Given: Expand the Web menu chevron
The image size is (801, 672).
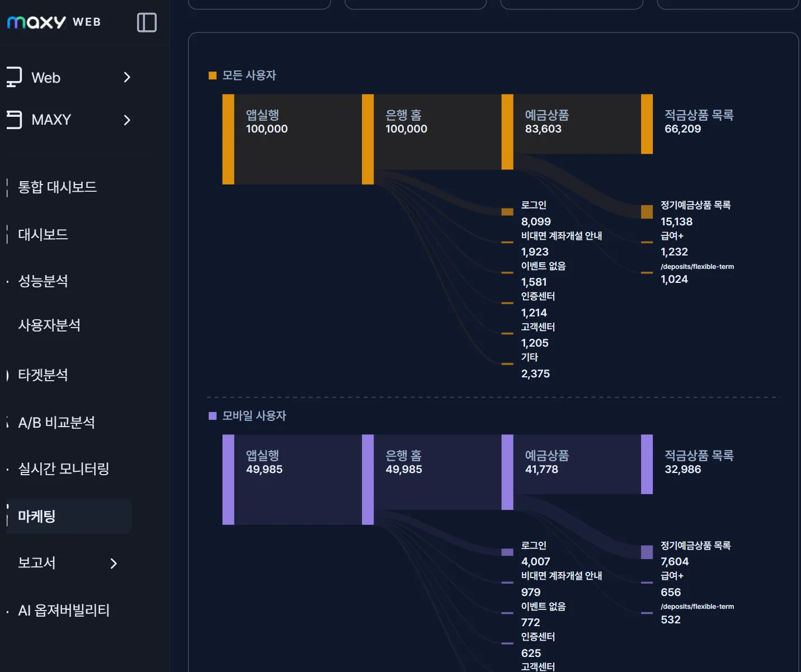Looking at the screenshot, I should [127, 77].
